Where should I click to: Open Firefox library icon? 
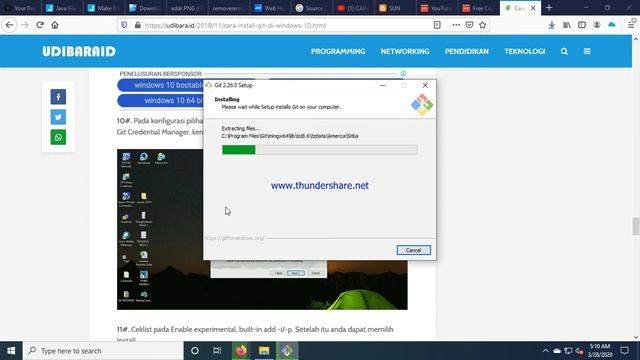coord(567,25)
